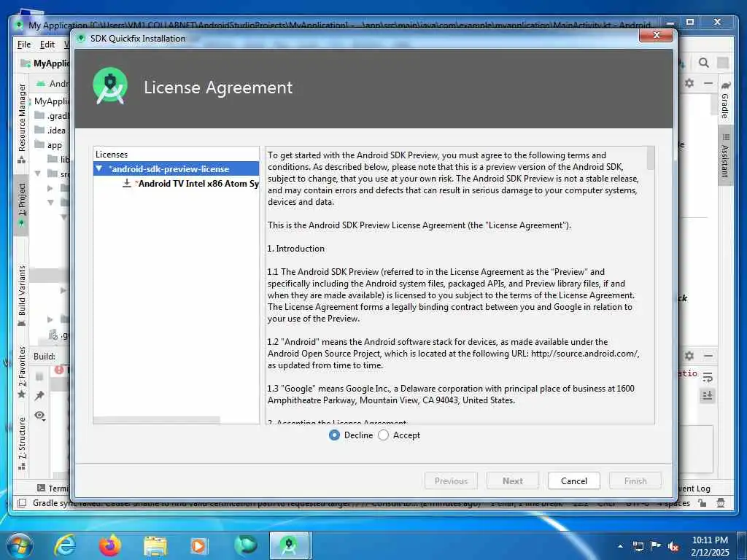Open the Event Log tab
Viewport: 747px width, 560px height.
(694, 489)
